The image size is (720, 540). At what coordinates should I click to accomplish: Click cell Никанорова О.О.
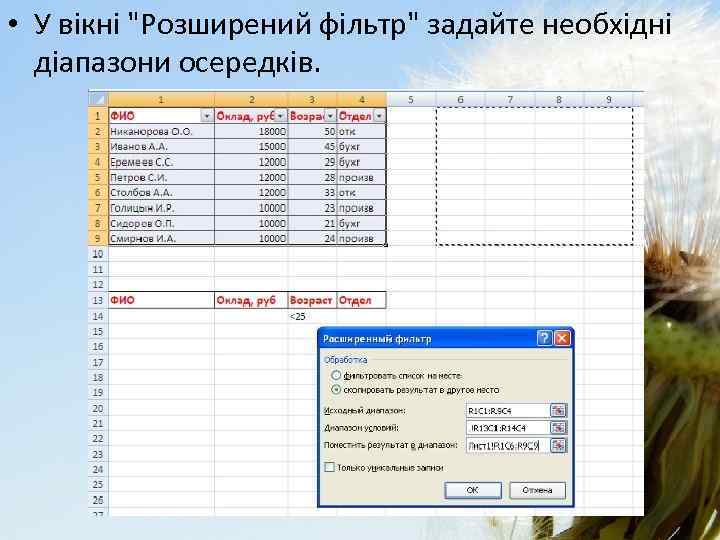(x=161, y=131)
